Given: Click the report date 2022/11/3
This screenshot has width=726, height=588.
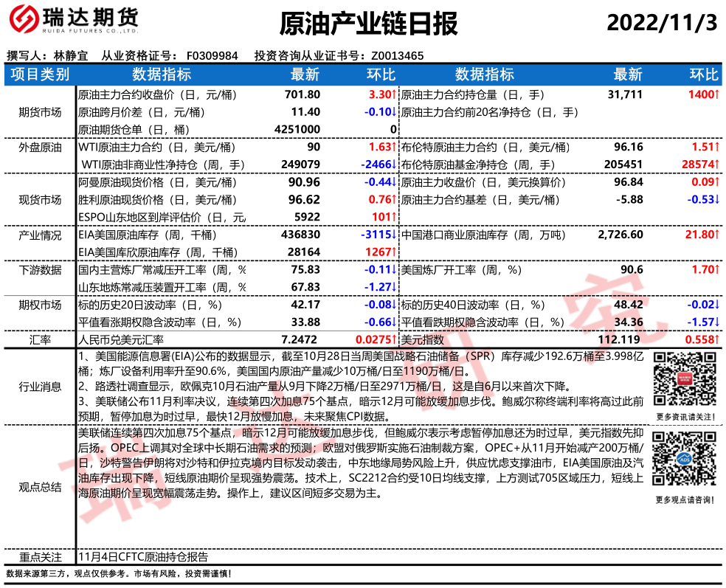Looking at the screenshot, I should click(x=662, y=23).
